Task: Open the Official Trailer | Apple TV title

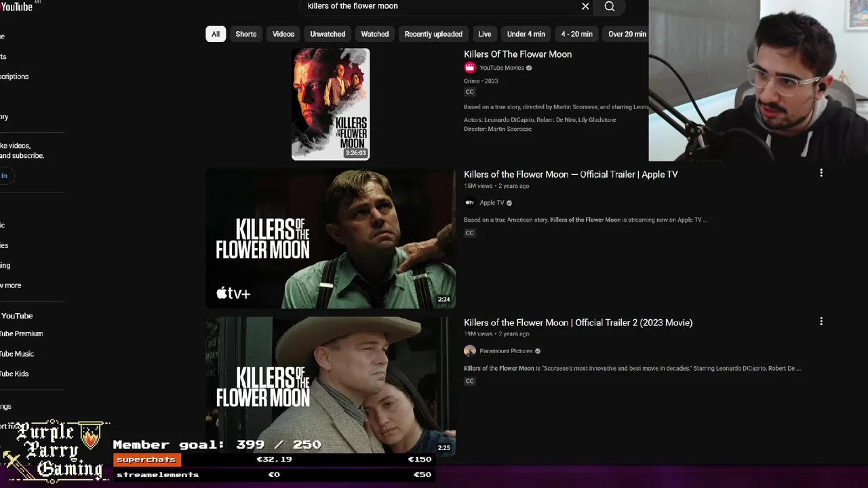Action: coord(571,174)
